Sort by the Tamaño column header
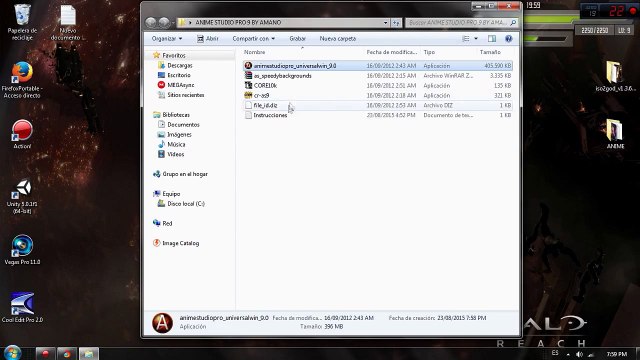Image resolution: width=640 pixels, height=360 pixels. click(x=490, y=52)
